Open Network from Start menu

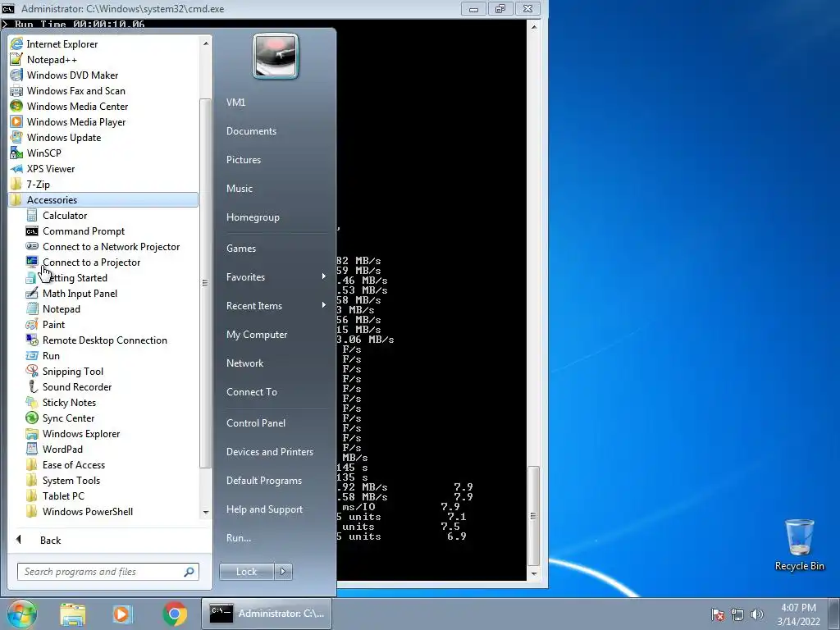[x=244, y=363]
